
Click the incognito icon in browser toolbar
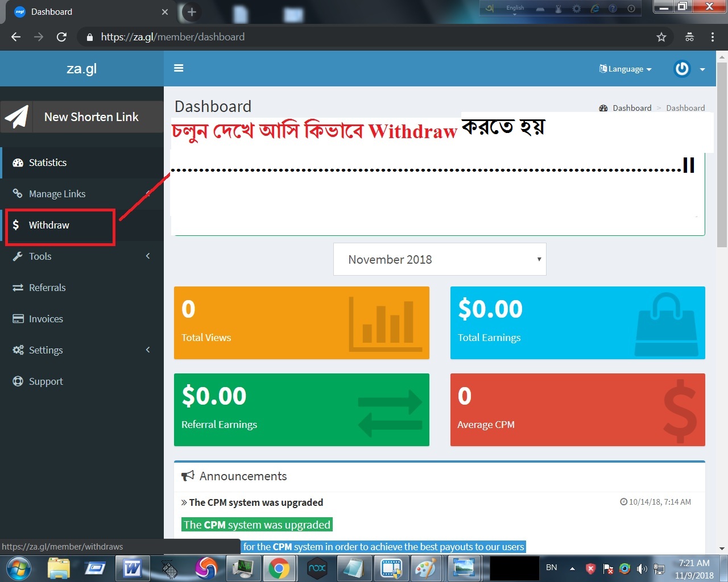(x=689, y=37)
